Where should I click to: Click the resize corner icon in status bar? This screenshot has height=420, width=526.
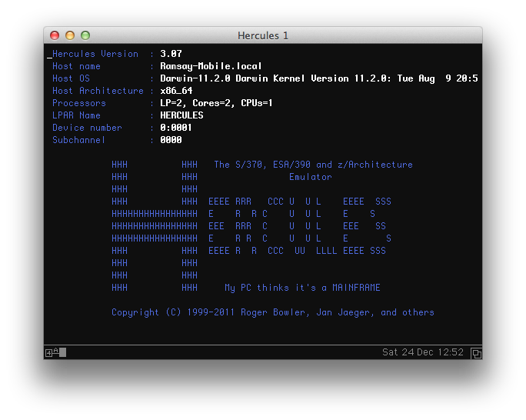pyautogui.click(x=476, y=353)
